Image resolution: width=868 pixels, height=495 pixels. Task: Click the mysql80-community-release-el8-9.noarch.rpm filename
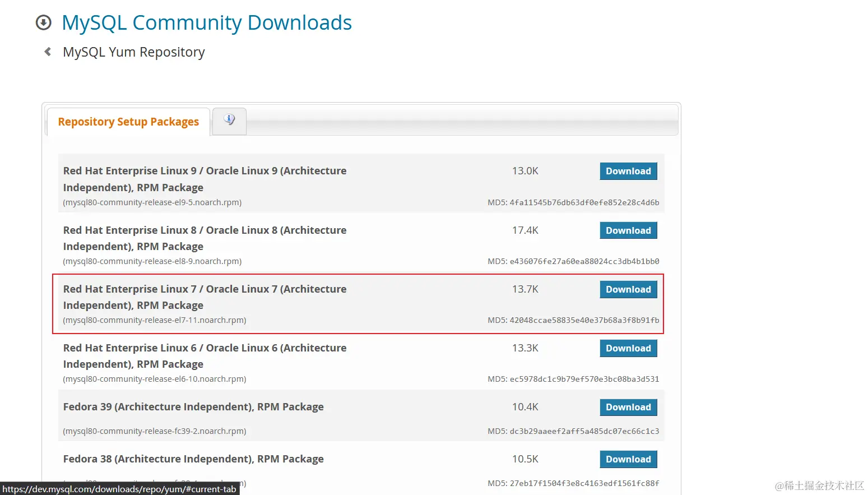coord(152,261)
